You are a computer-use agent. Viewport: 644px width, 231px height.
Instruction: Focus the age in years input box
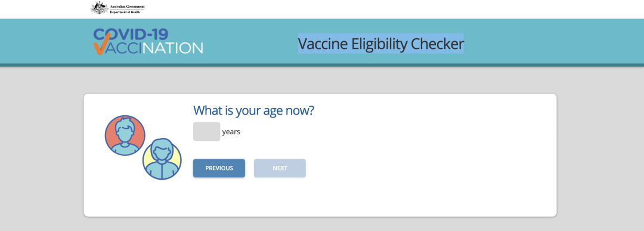pos(206,131)
